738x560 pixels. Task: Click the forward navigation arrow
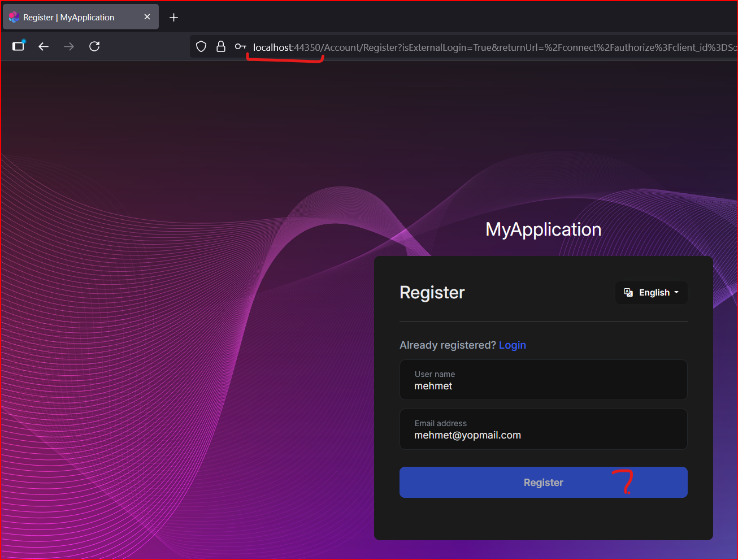[69, 46]
